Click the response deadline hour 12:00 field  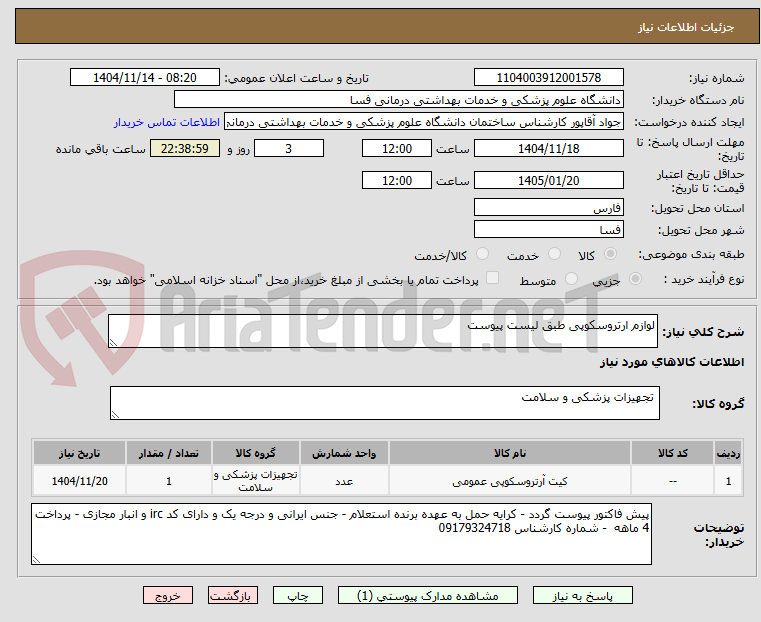pos(397,148)
